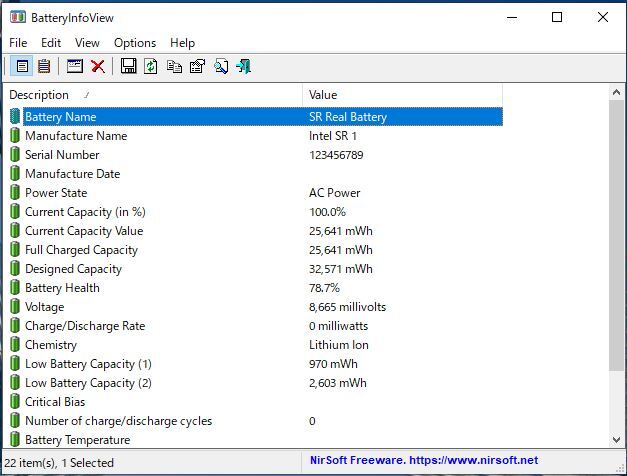Image resolution: width=627 pixels, height=476 pixels.
Task: Open the Help menu
Action: (x=182, y=42)
